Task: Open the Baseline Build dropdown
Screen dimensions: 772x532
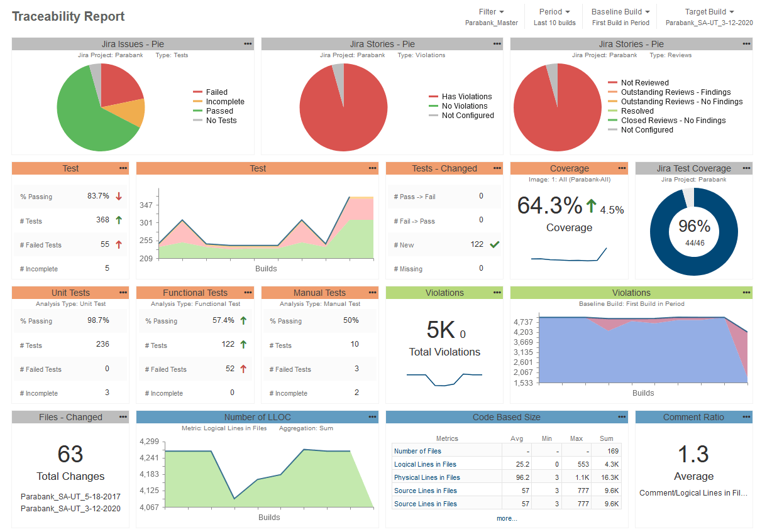Action: coord(620,12)
